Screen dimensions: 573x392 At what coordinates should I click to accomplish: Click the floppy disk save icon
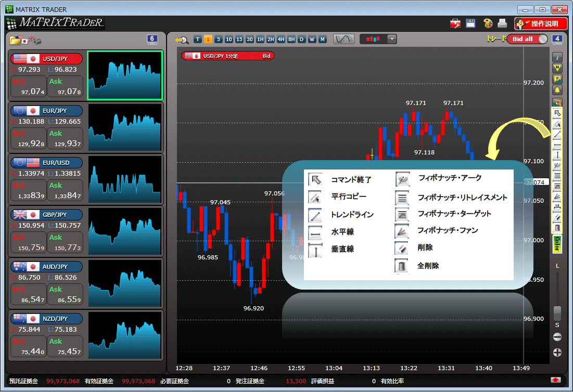[x=470, y=23]
